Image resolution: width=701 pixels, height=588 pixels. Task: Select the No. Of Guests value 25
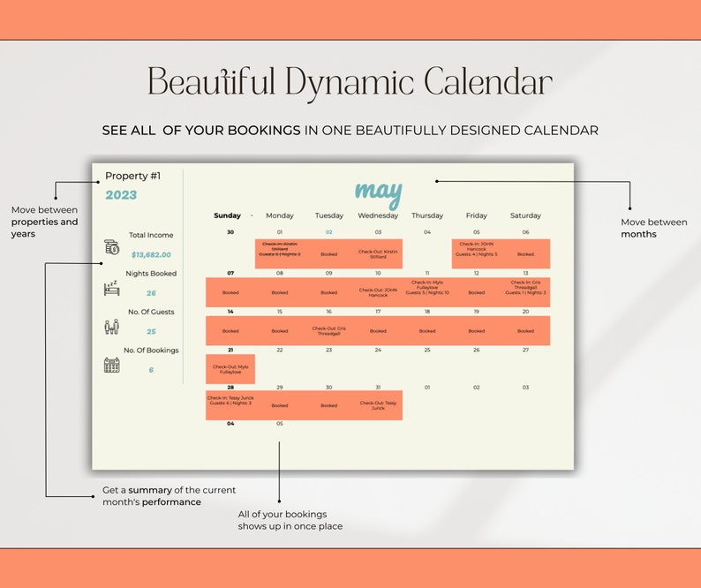click(x=151, y=331)
